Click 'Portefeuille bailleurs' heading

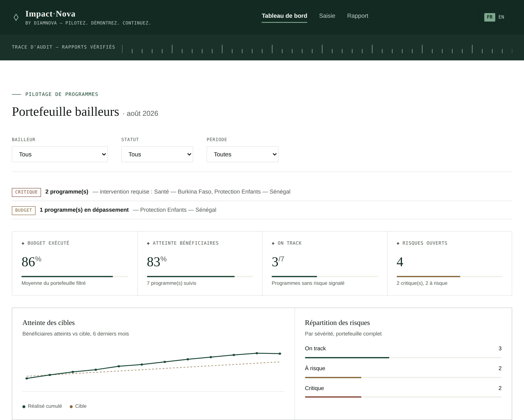click(65, 112)
